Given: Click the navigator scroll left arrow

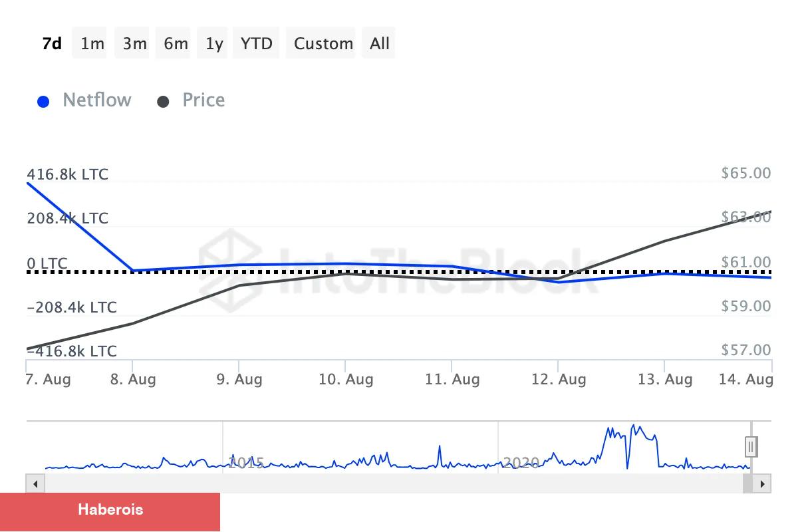Looking at the screenshot, I should click(34, 483).
